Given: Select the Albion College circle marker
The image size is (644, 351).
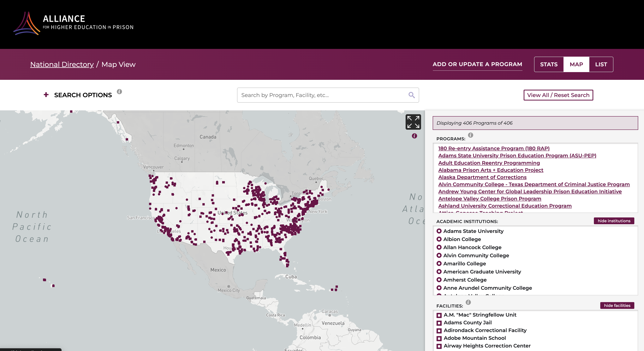Looking at the screenshot, I should click(439, 239).
